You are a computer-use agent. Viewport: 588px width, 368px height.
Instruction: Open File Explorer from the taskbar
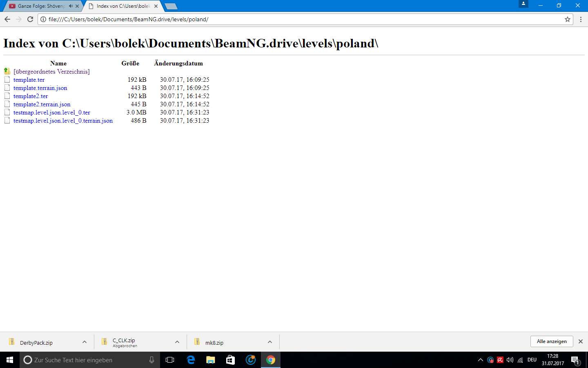(211, 360)
